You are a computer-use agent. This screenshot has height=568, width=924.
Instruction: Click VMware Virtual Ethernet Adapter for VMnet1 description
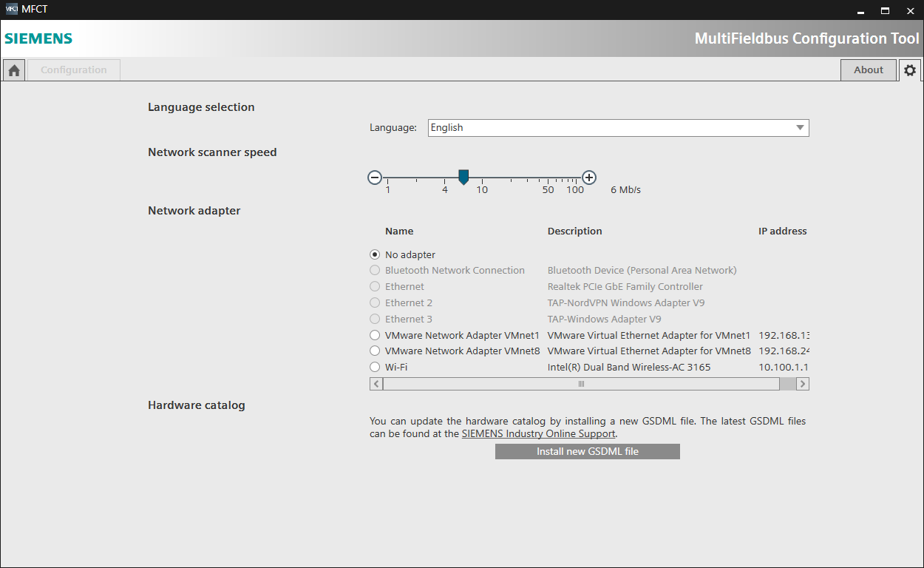point(649,335)
